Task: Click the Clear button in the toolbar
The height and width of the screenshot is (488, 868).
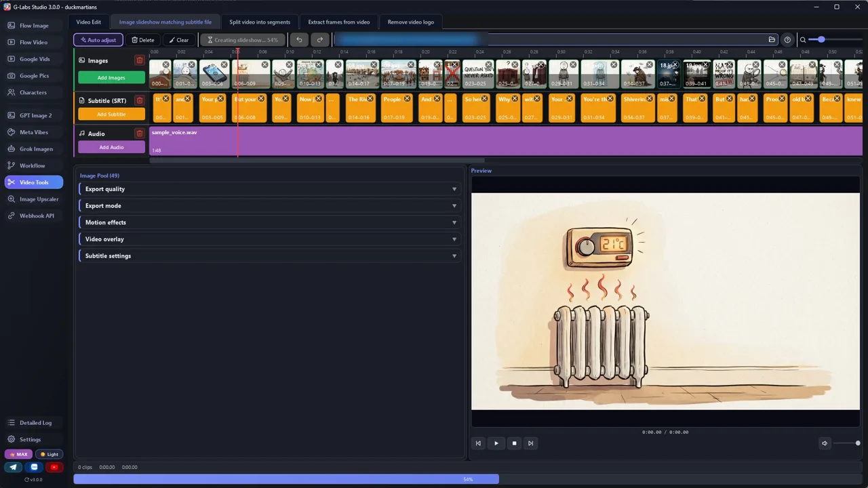Action: (180, 40)
